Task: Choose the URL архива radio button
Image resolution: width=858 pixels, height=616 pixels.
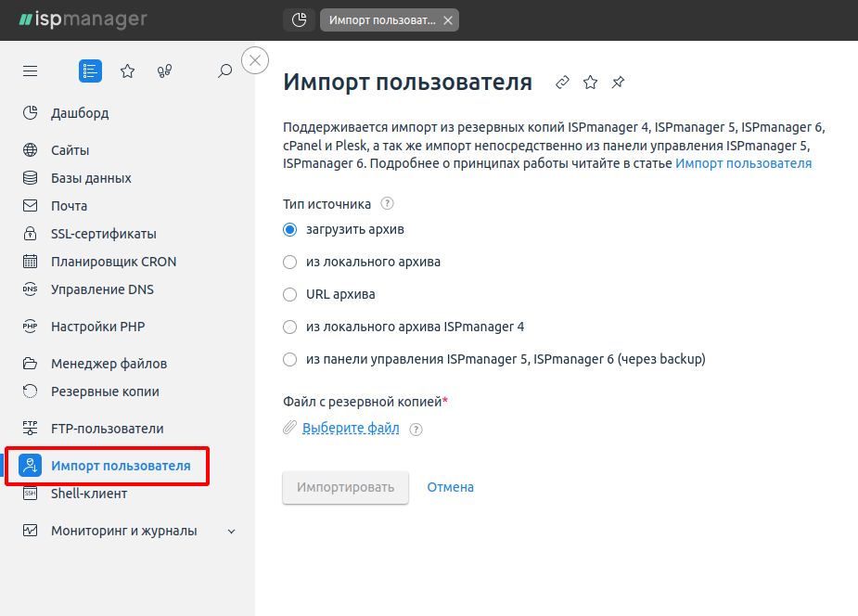Action: (290, 295)
